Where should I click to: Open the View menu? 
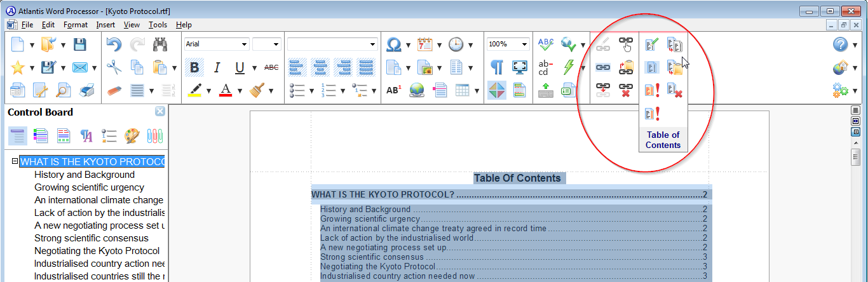pyautogui.click(x=132, y=25)
